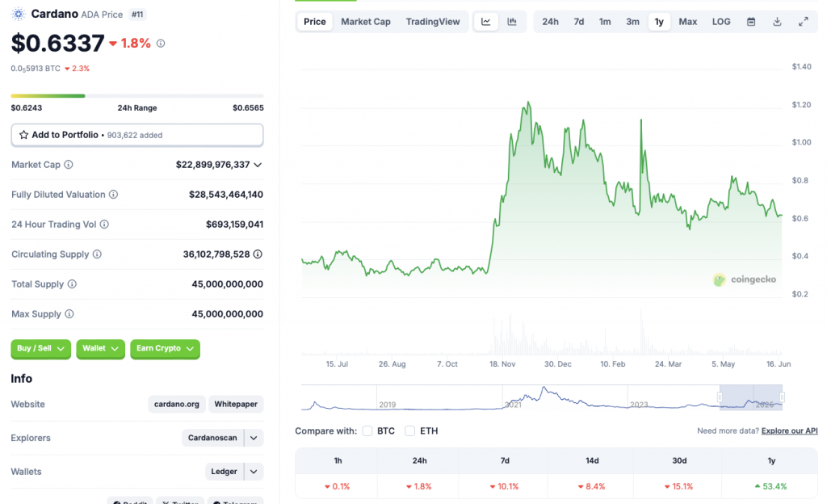Show Fully Diluted Valuation info tooltip
The image size is (827, 504).
coord(113,195)
